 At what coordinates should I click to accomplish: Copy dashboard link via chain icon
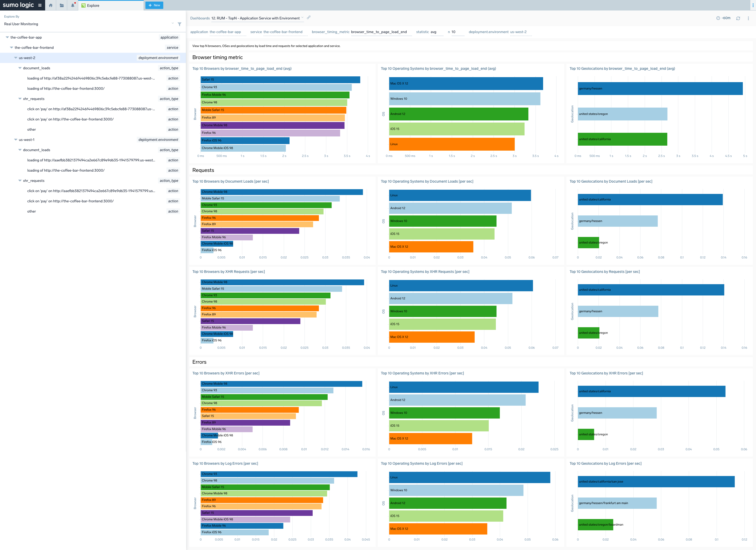[309, 18]
